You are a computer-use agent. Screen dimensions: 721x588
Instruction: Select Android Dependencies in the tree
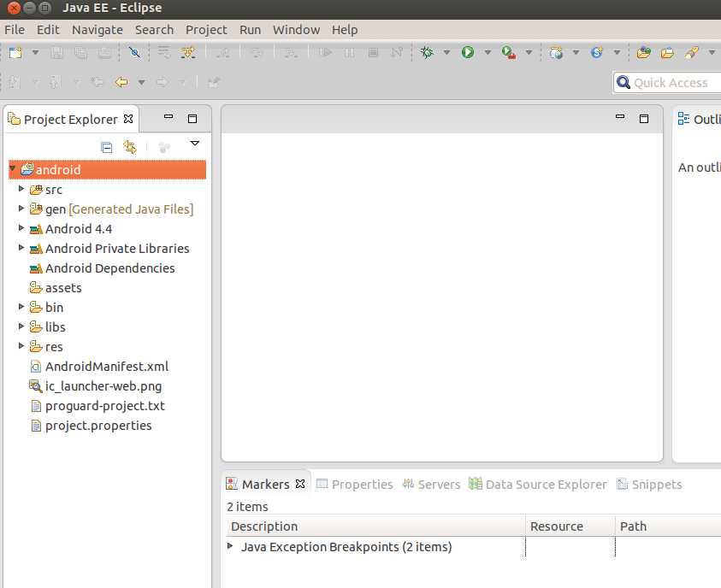tap(109, 268)
